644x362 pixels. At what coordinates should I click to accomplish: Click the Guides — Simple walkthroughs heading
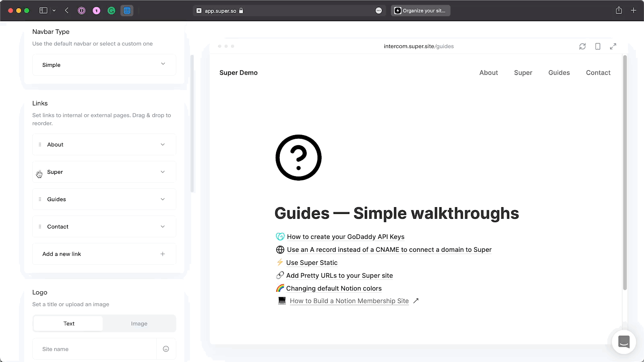396,214
